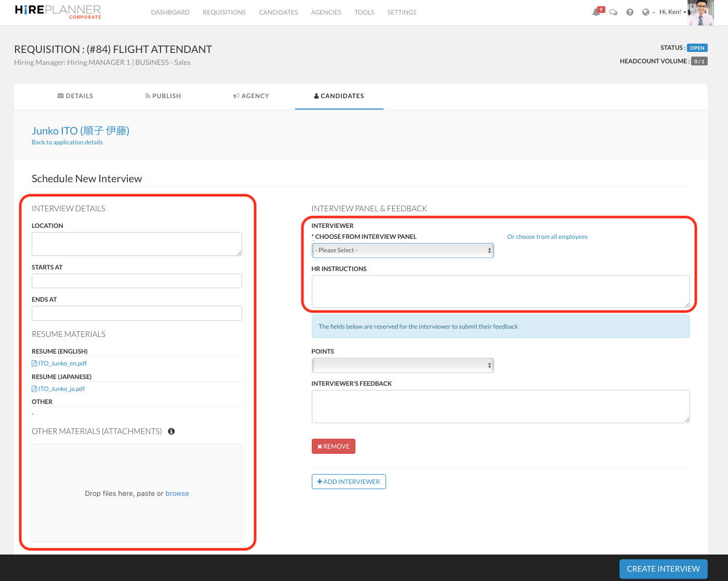This screenshot has height=581, width=728.
Task: Open the Publish tab
Action: 163,96
